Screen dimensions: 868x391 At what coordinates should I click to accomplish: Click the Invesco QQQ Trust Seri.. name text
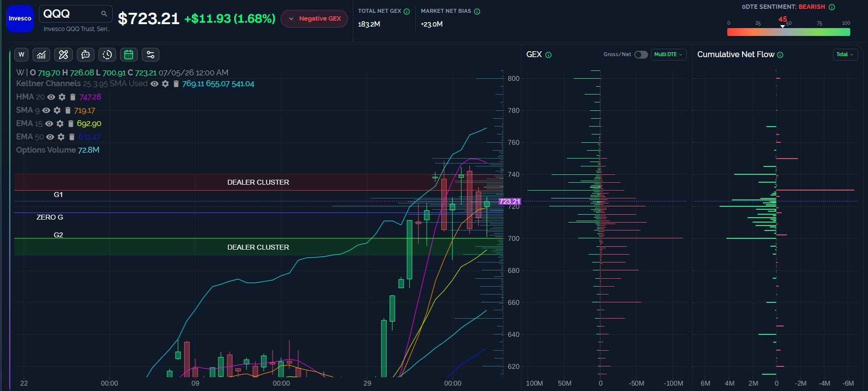(x=77, y=29)
